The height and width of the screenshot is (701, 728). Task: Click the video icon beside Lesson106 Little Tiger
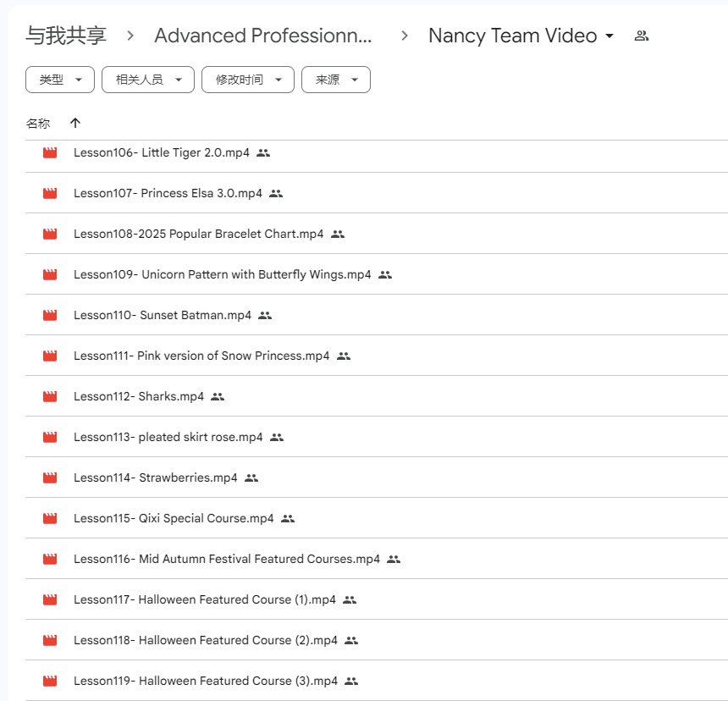coord(50,153)
